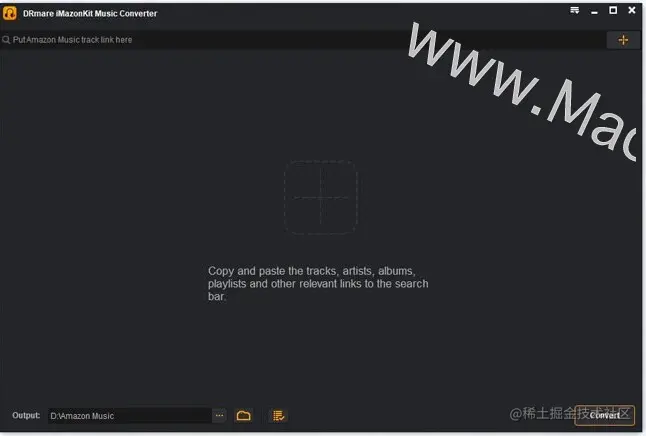Click the 'Copy and paste the tracks' instruction text

click(318, 284)
